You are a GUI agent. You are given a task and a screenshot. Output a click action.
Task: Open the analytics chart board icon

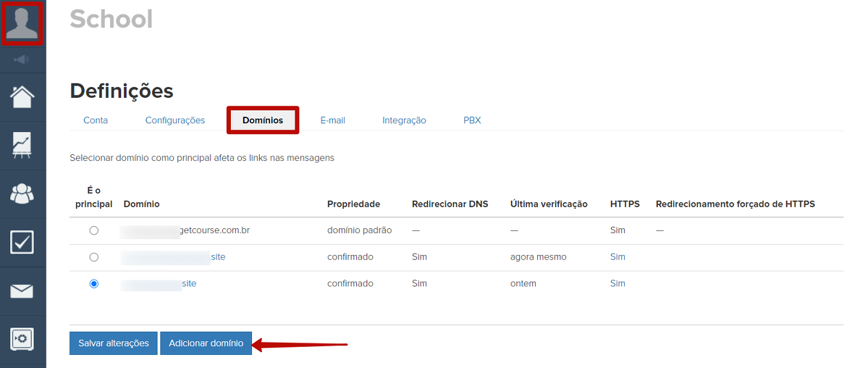[22, 145]
